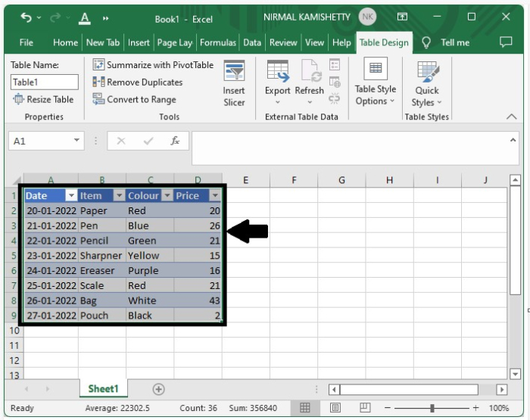Expand the Export dropdown arrow
Screen dimensions: 530x420
(x=278, y=102)
